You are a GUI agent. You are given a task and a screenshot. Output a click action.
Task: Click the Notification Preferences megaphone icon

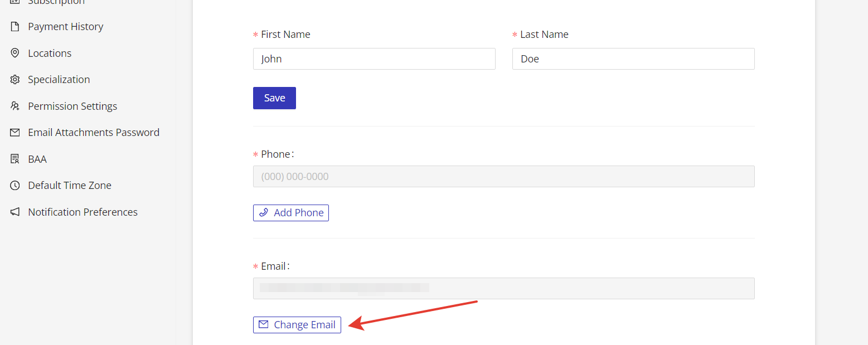pyautogui.click(x=15, y=212)
